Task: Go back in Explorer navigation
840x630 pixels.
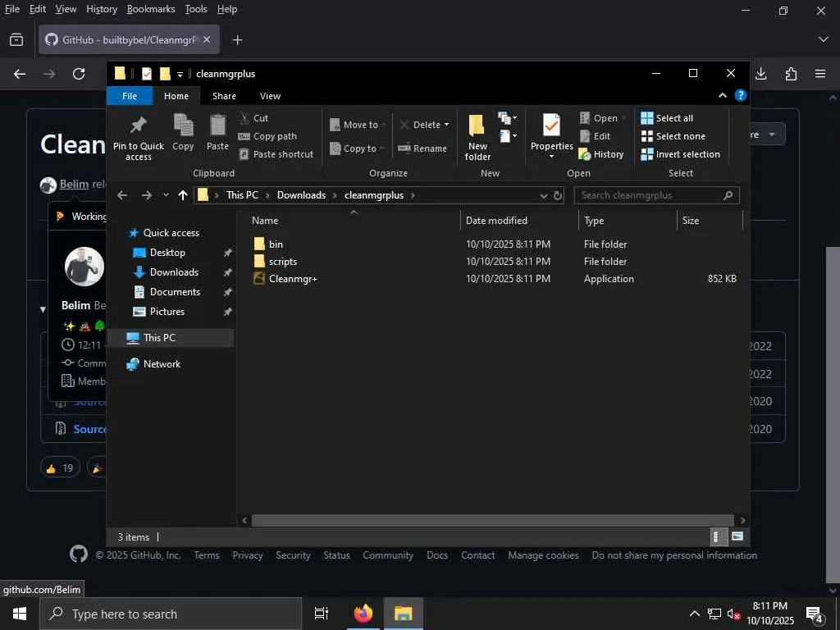Action: [122, 195]
